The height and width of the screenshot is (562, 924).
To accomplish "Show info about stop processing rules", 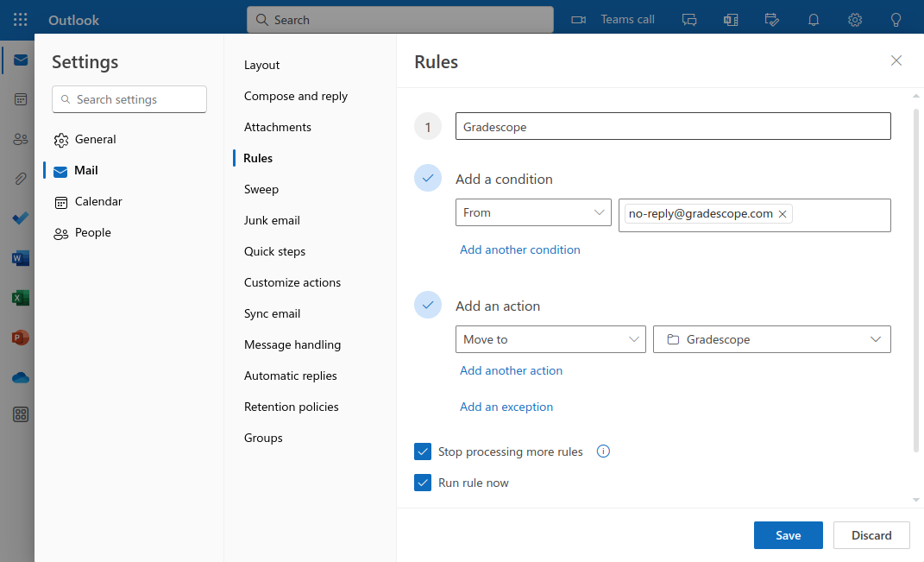I will 604,451.
